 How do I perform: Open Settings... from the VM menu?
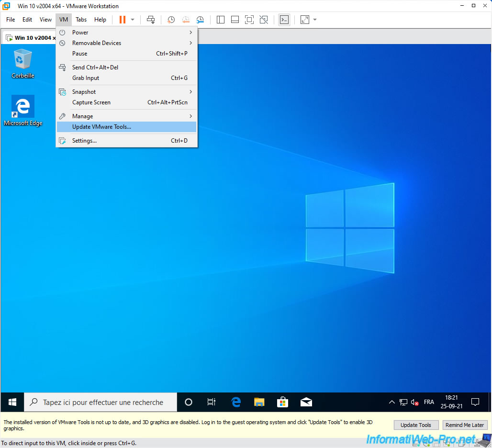pyautogui.click(x=127, y=141)
